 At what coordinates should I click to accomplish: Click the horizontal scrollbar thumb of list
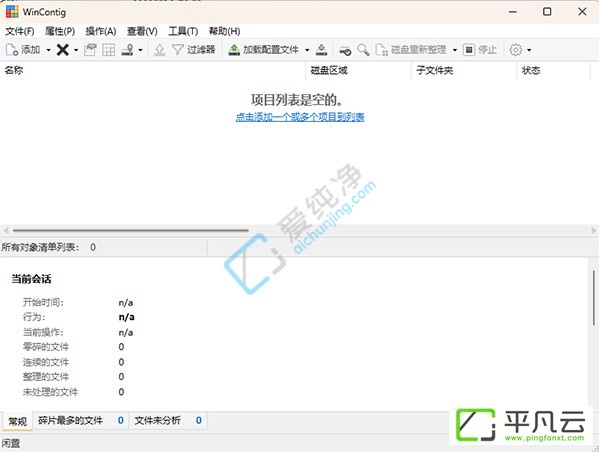[x=130, y=230]
